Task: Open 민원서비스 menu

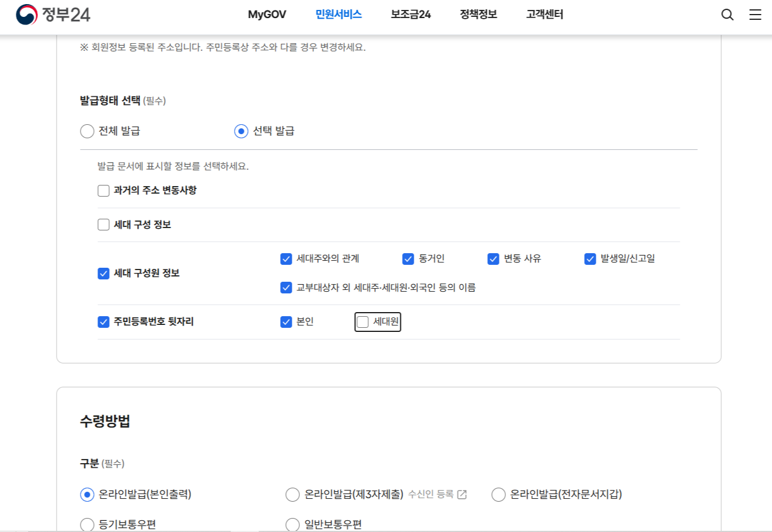Action: pos(338,15)
